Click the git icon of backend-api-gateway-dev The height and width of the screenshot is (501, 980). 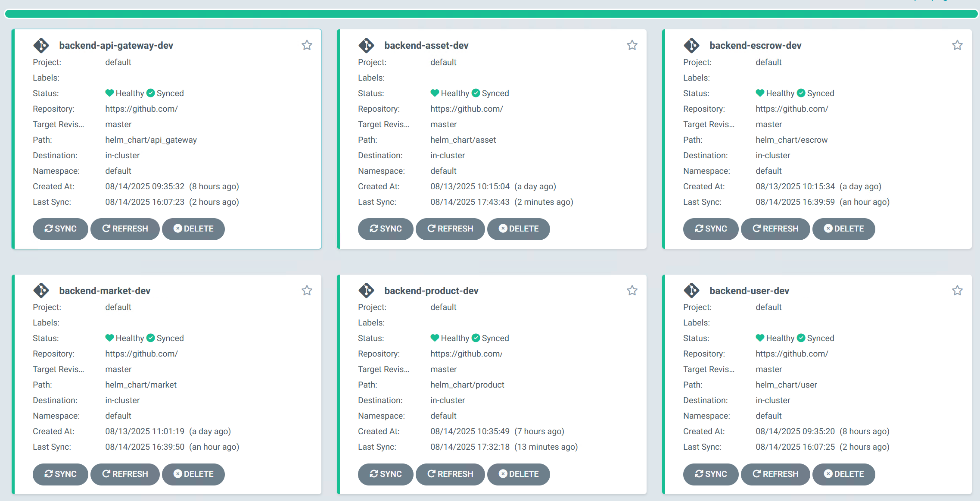[x=41, y=45]
